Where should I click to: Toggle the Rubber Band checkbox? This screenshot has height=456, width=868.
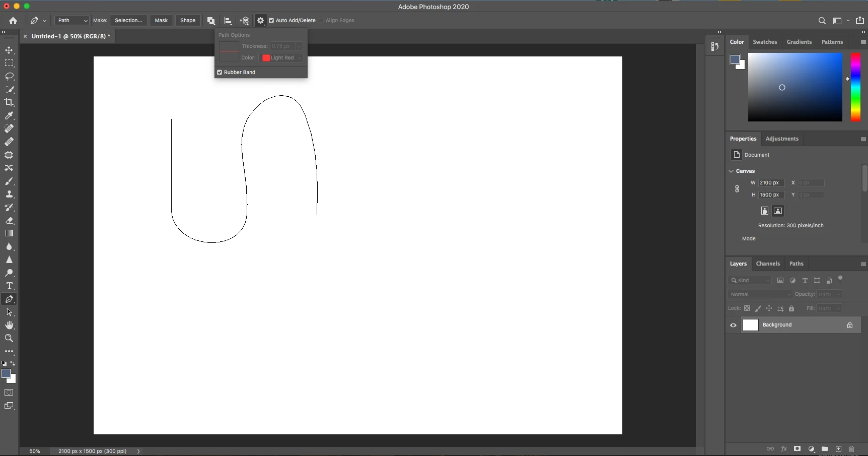click(220, 73)
